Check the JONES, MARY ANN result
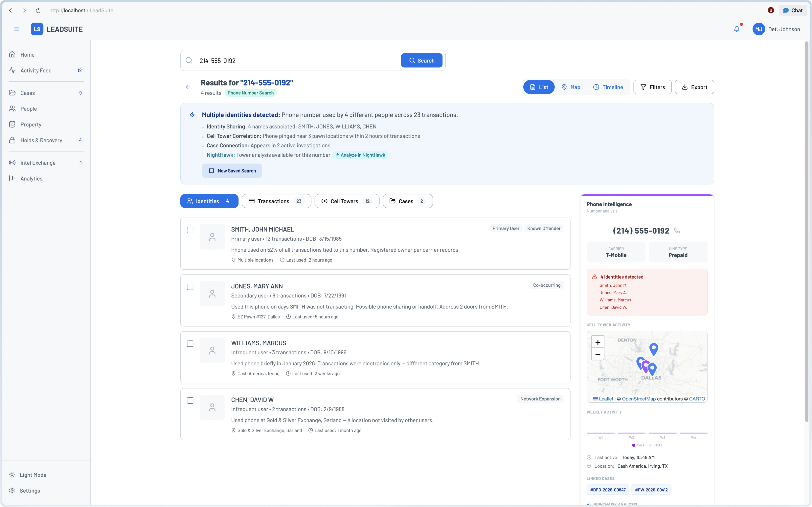Viewport: 812px width, 507px height. coord(190,287)
